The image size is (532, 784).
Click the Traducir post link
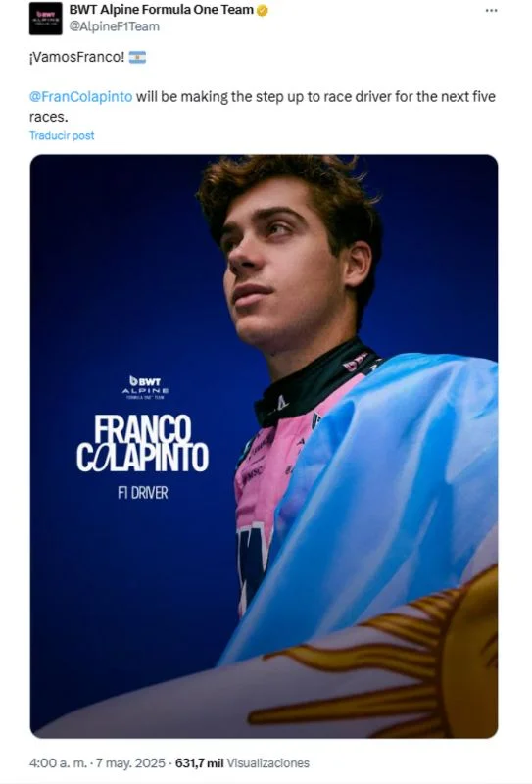click(62, 135)
